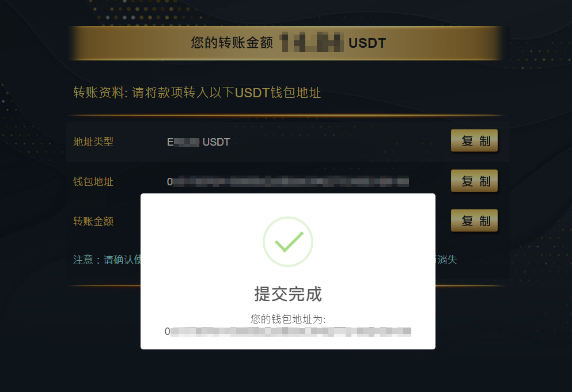Copy the transfer amount
Image resolution: width=572 pixels, height=392 pixels.
coord(474,220)
